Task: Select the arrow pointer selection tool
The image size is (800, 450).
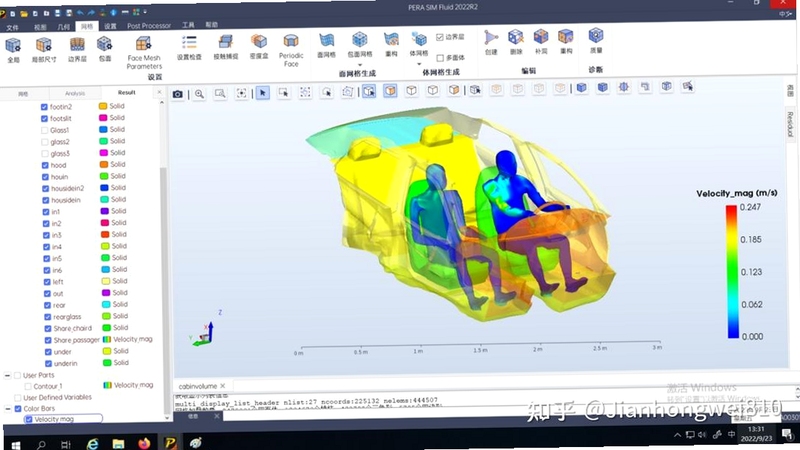Action: tap(262, 93)
